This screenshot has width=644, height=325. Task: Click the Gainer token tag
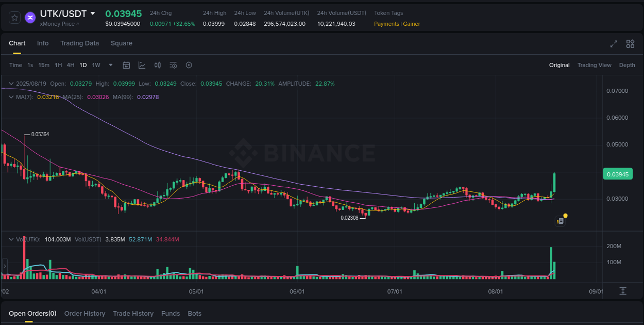click(x=411, y=24)
